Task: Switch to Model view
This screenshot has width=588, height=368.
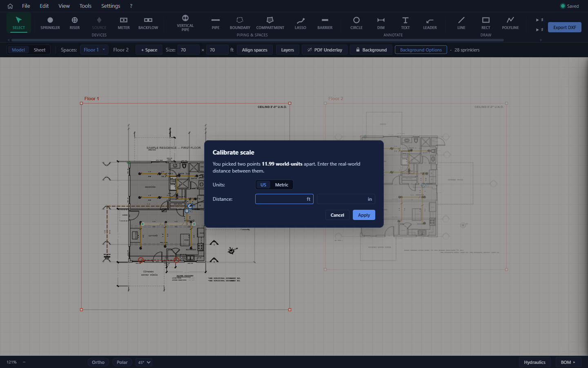Action: [18, 50]
